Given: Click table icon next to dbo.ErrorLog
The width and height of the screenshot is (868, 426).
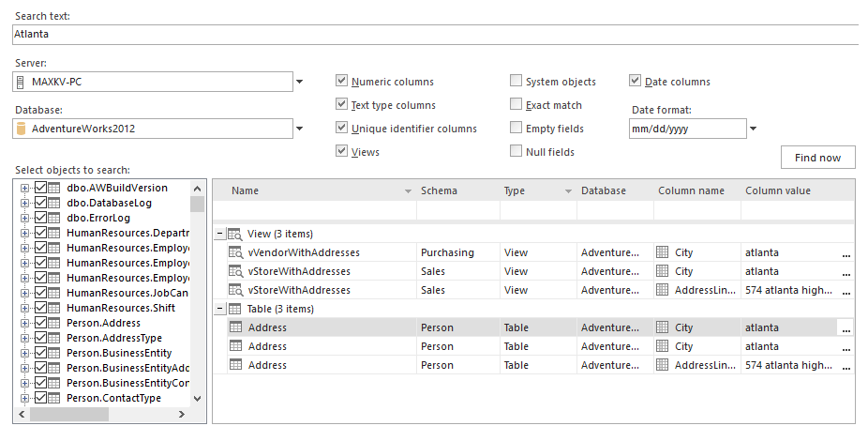Looking at the screenshot, I should (x=54, y=218).
